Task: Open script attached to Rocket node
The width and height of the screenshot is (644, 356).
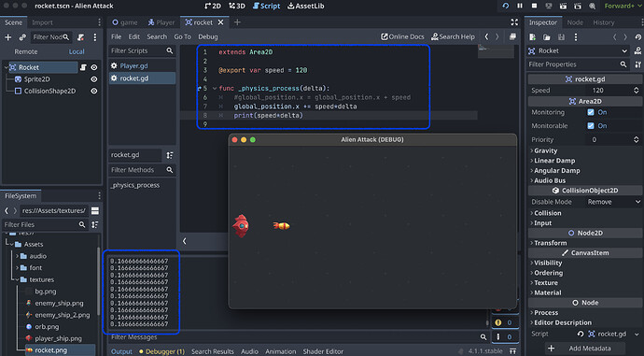Action: point(83,67)
